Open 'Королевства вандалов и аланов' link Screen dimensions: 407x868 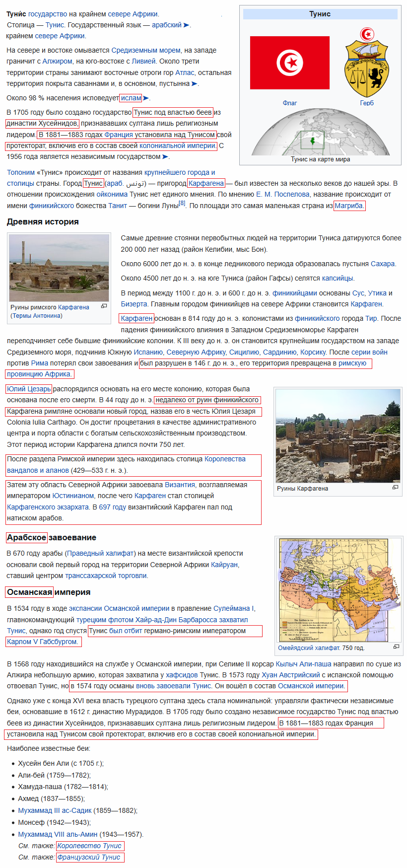(x=126, y=464)
